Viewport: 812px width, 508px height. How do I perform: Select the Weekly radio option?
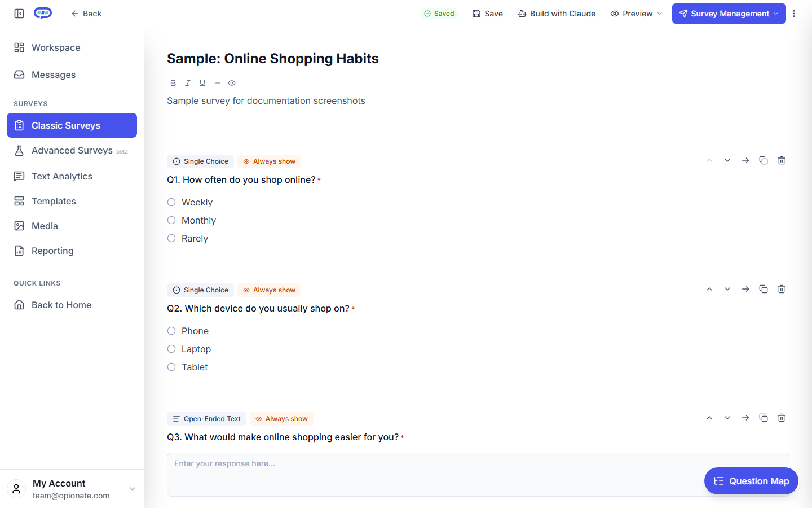click(x=171, y=202)
